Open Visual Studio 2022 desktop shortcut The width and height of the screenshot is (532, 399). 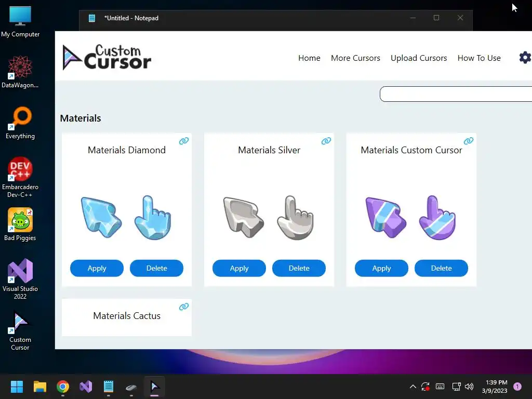(20, 279)
